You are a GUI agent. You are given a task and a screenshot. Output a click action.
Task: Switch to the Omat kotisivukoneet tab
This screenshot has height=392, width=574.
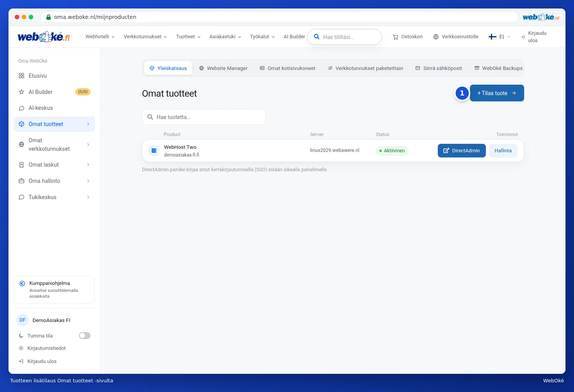287,68
